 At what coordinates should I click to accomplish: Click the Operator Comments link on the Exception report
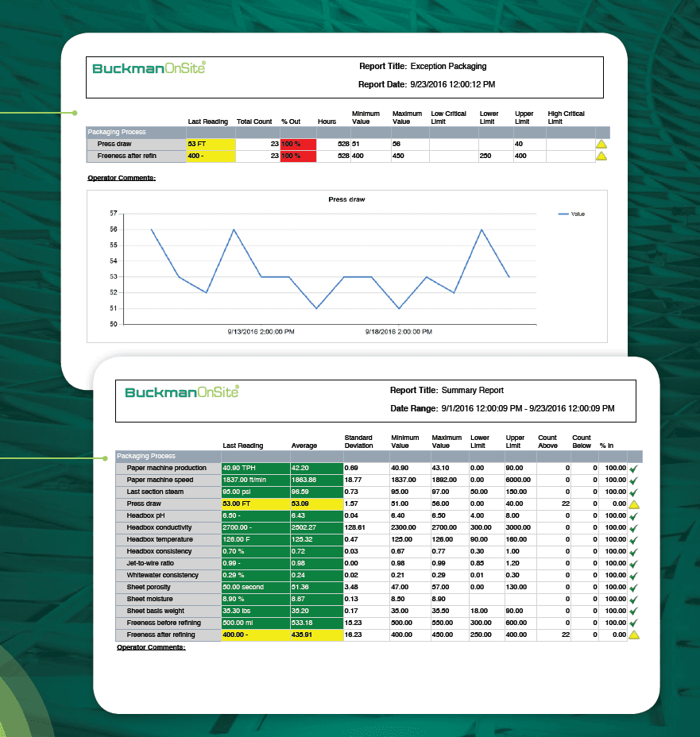coord(122,178)
